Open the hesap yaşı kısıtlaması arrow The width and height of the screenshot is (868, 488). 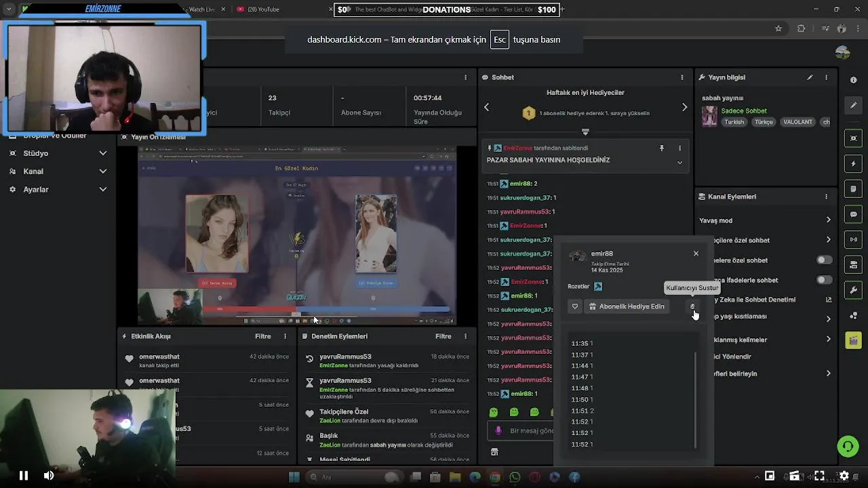(828, 319)
